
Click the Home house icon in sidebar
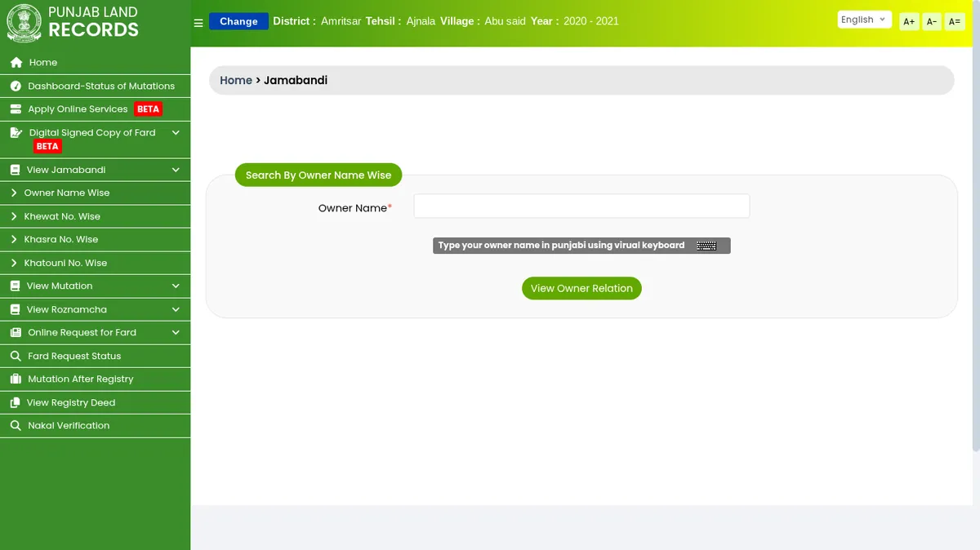click(x=16, y=63)
